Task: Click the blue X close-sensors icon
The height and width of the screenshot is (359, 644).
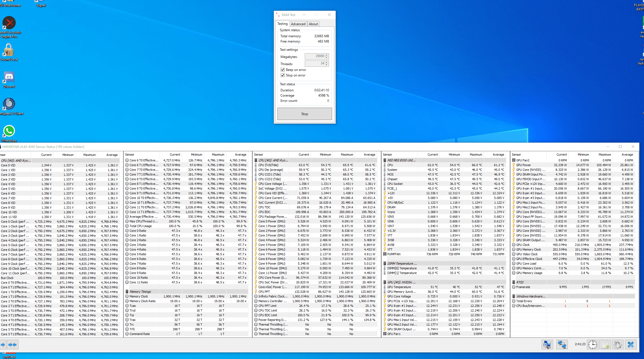Action: coord(631,344)
